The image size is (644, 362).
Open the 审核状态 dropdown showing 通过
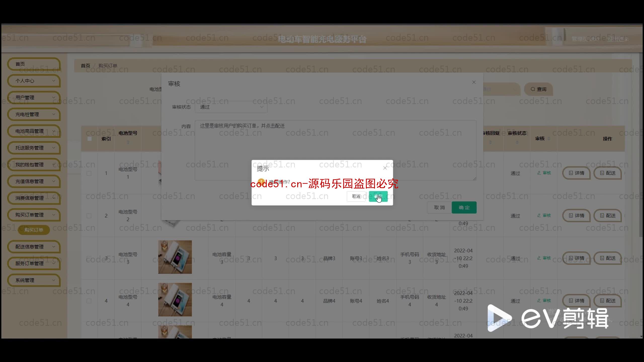[x=231, y=107]
